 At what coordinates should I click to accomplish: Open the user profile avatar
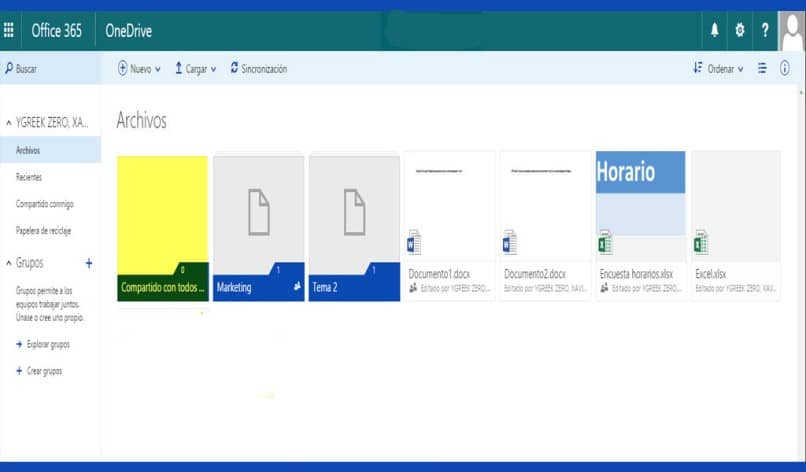coord(792,31)
